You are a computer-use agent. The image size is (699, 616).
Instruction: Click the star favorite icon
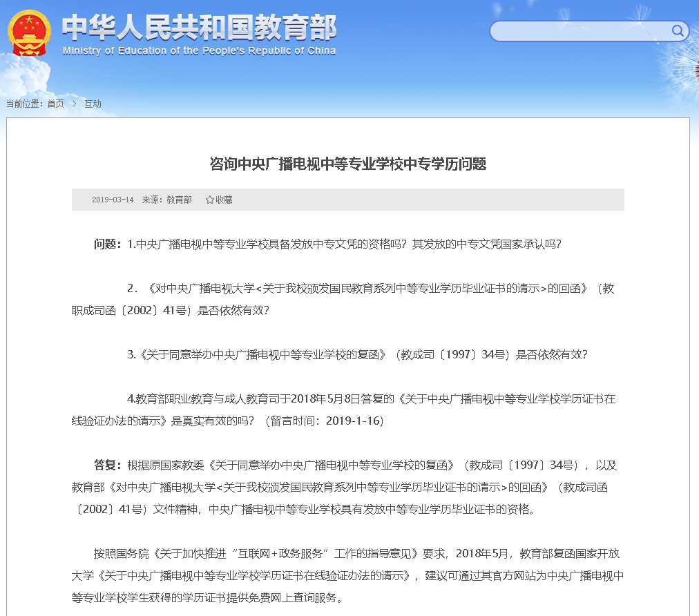click(209, 200)
